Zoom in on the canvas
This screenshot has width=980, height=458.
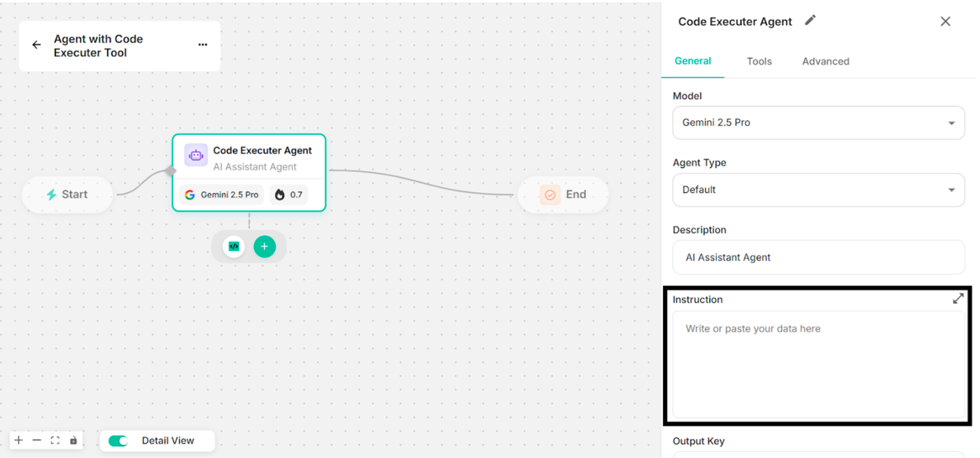[x=19, y=441]
